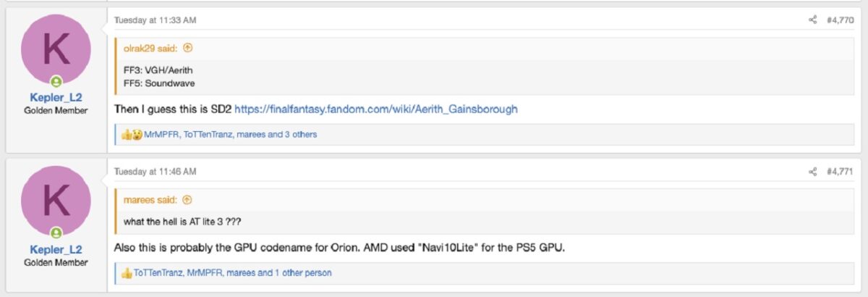Open Kepler_L2 avatar on first post
Image resolution: width=868 pixels, height=297 pixels.
click(x=56, y=49)
